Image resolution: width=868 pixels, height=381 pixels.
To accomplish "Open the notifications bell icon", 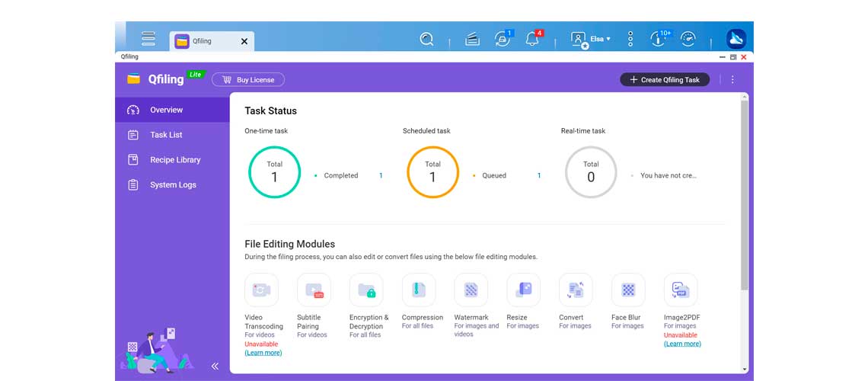I will point(532,39).
